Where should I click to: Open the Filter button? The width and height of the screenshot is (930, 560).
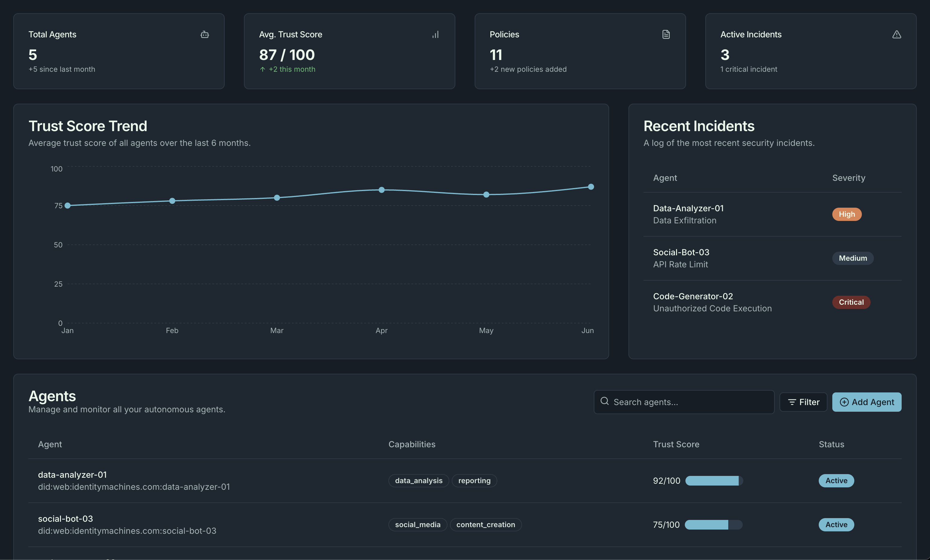click(x=803, y=402)
